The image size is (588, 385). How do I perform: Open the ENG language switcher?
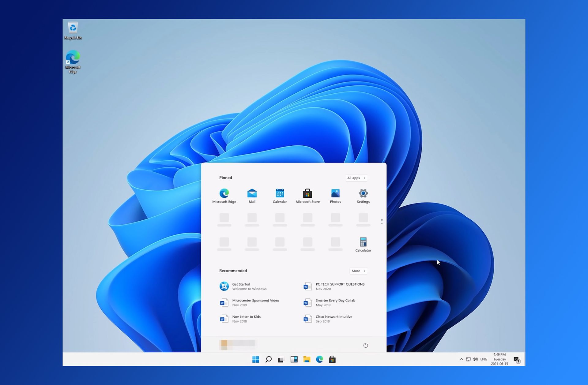point(484,359)
